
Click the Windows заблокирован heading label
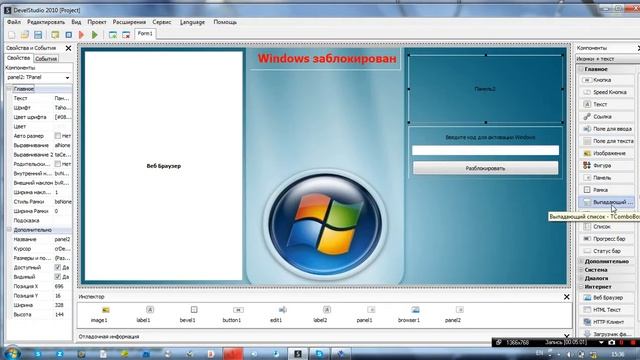327,58
